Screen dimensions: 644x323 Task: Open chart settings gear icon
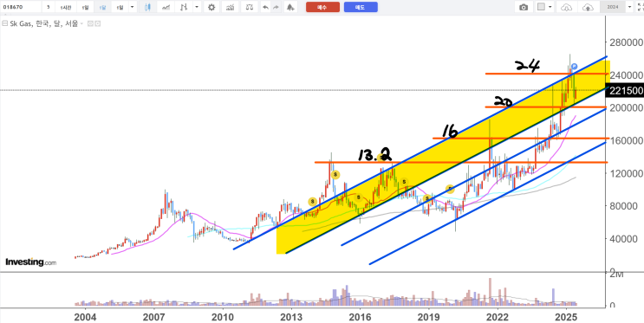pyautogui.click(x=211, y=7)
